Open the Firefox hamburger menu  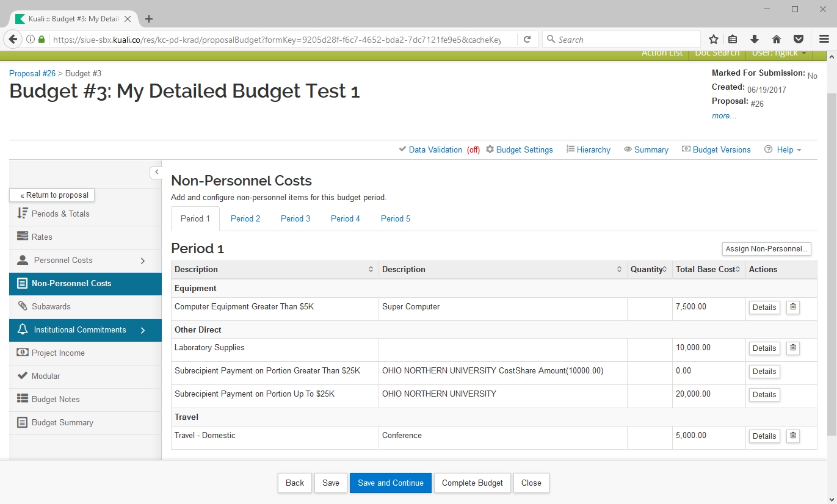[824, 40]
